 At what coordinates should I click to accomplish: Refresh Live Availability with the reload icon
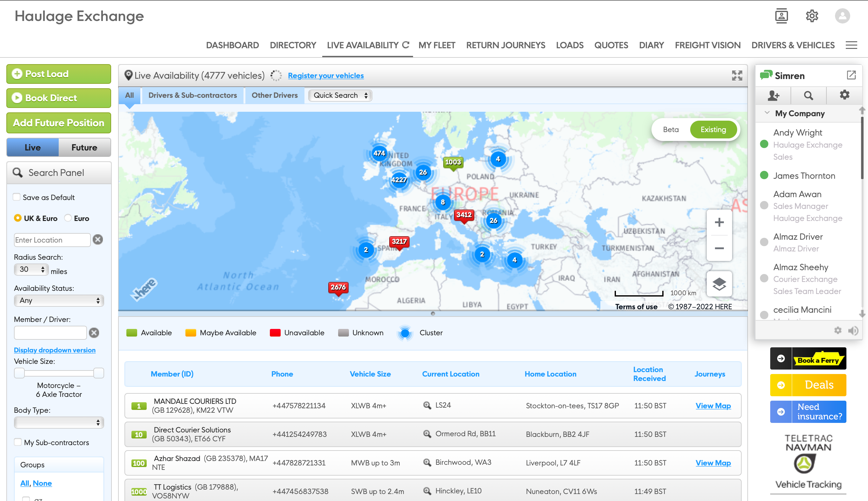pos(406,45)
